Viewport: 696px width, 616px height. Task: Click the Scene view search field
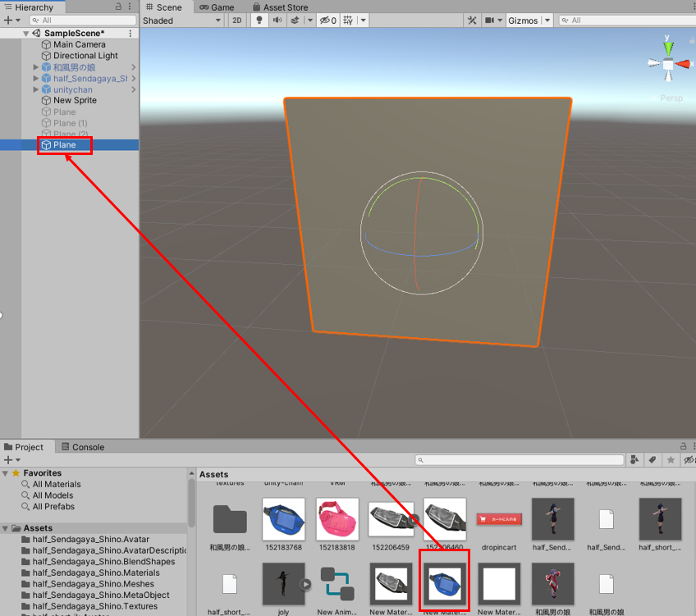[x=627, y=21]
